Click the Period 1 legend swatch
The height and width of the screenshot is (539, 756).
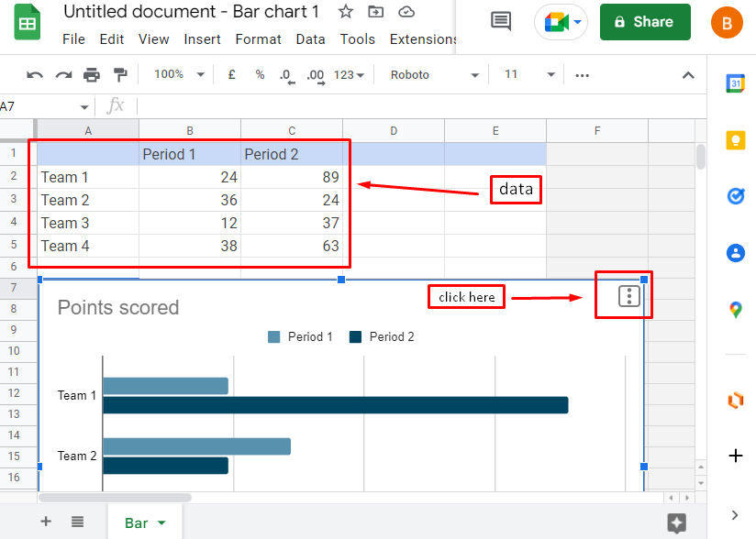coord(273,336)
